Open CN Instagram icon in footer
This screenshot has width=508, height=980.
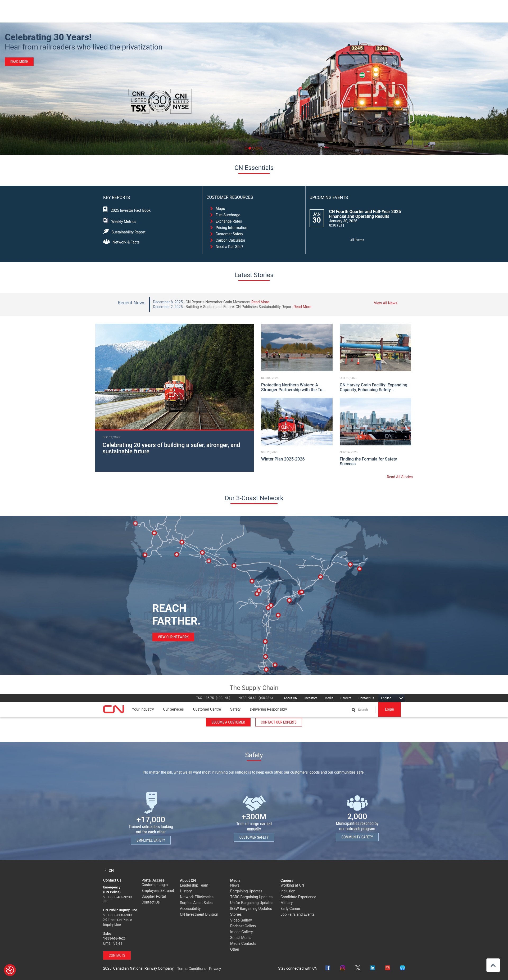[343, 968]
